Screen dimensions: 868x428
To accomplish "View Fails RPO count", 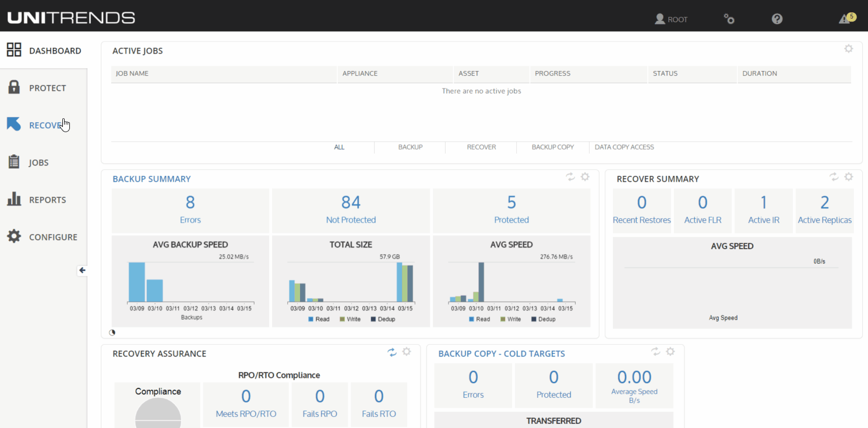I will coord(320,404).
